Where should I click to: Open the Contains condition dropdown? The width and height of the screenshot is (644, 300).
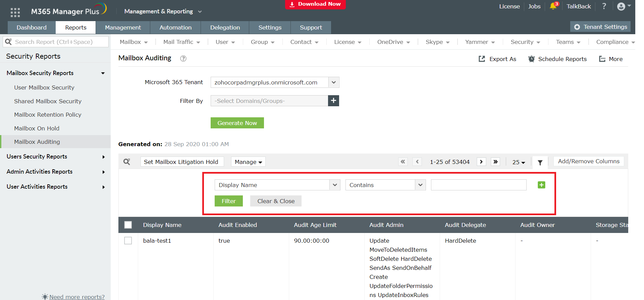pos(420,185)
